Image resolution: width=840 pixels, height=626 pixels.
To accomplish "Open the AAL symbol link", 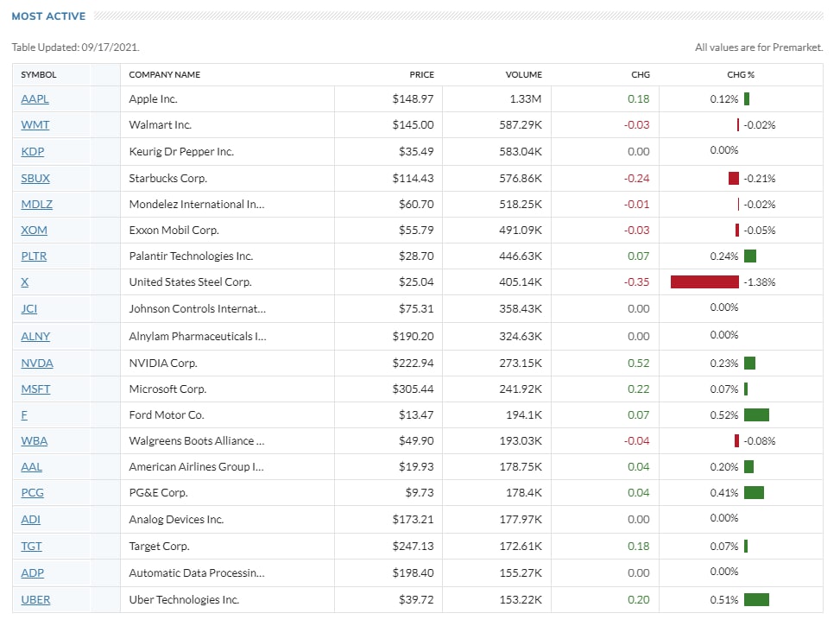I will click(32, 467).
